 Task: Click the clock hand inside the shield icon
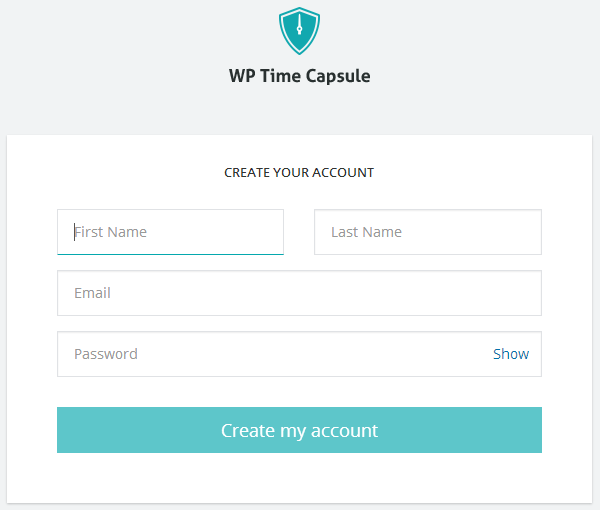pyautogui.click(x=299, y=24)
